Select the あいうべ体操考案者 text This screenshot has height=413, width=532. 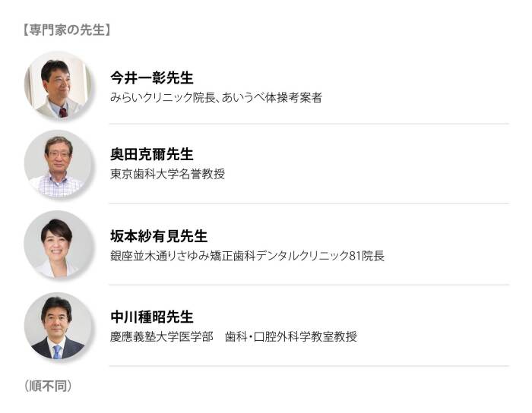tap(272, 98)
